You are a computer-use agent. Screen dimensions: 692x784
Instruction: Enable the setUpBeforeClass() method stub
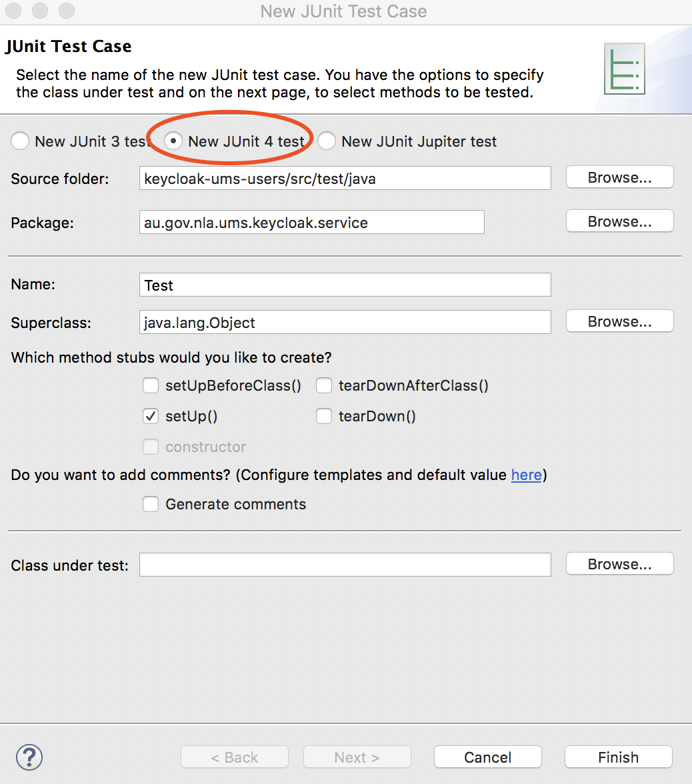pos(151,385)
